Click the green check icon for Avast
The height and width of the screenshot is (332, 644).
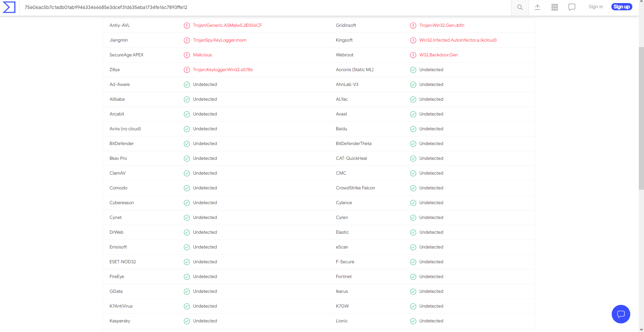pos(413,114)
